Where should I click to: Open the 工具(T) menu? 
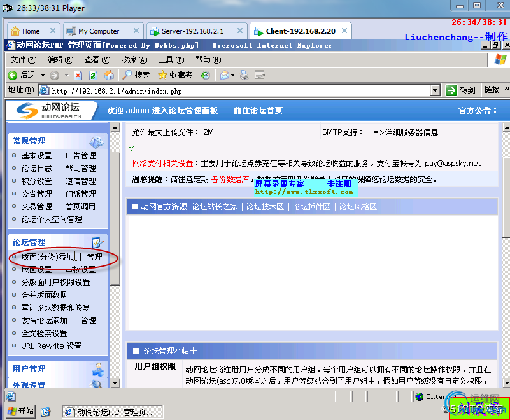pyautogui.click(x=171, y=60)
